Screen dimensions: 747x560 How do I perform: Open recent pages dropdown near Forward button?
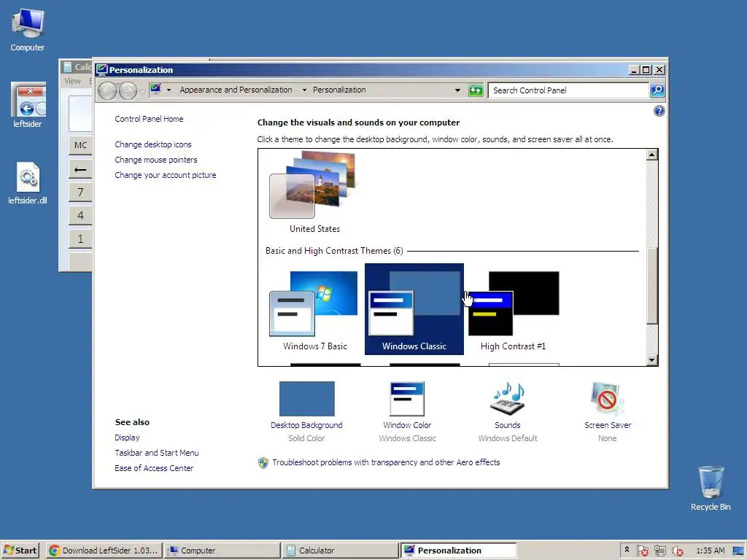tap(142, 91)
